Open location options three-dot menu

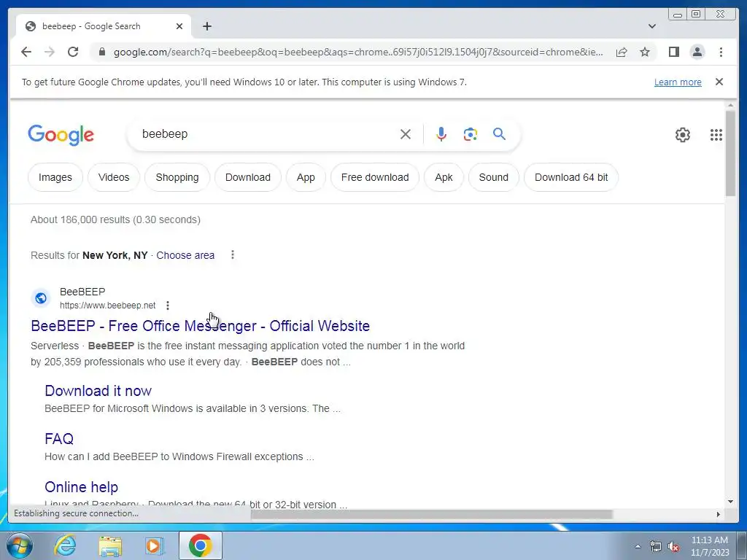233,254
